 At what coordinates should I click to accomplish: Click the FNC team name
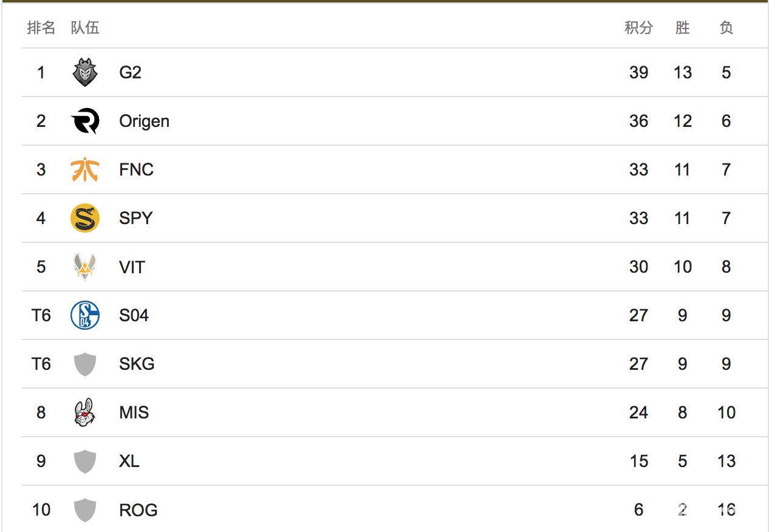(x=136, y=169)
